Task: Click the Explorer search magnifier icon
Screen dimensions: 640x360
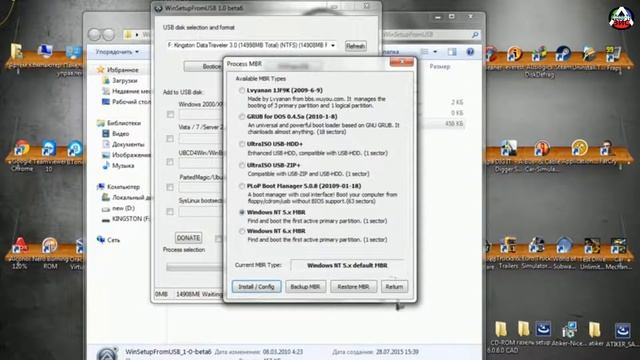Action: click(475, 35)
